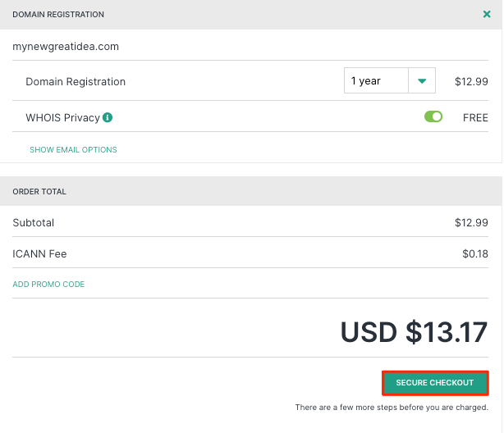This screenshot has height=433, width=504.
Task: Toggle the WHOIS Privacy switch off
Action: pos(433,116)
